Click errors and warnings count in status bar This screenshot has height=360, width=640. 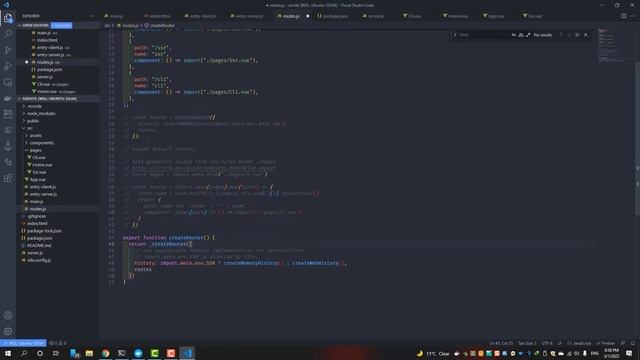[58, 343]
